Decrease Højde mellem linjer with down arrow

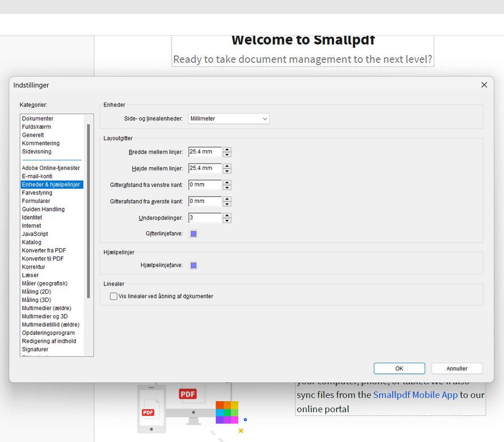[x=227, y=171]
